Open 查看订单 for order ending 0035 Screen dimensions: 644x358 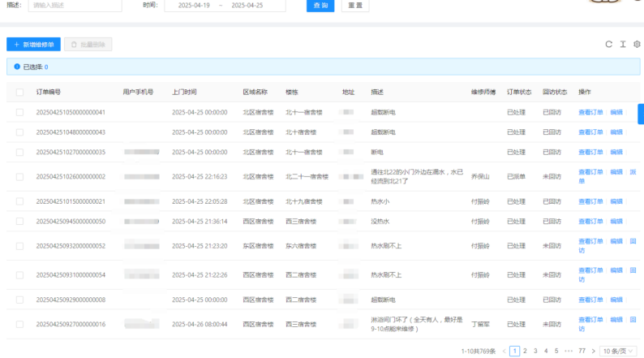[590, 152]
